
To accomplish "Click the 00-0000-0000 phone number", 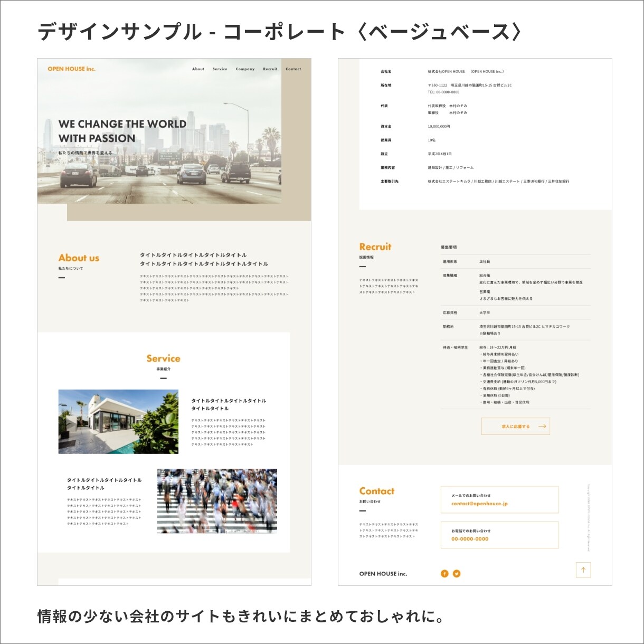I will [x=470, y=539].
